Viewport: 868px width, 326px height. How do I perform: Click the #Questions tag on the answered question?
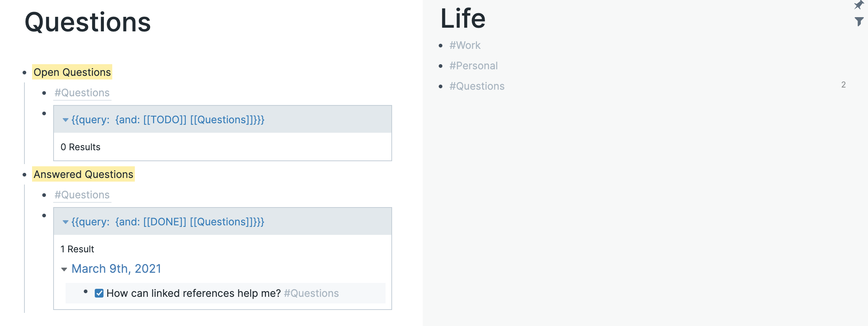(x=310, y=293)
